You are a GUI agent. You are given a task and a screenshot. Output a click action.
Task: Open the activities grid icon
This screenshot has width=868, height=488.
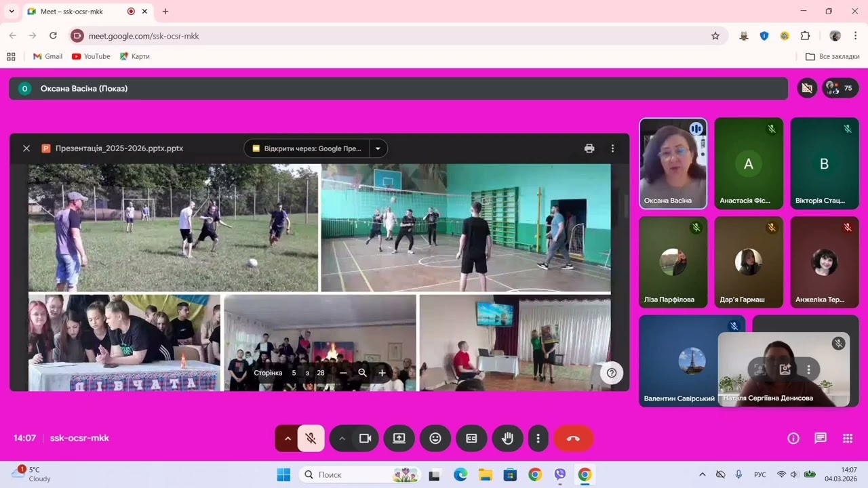click(x=848, y=439)
